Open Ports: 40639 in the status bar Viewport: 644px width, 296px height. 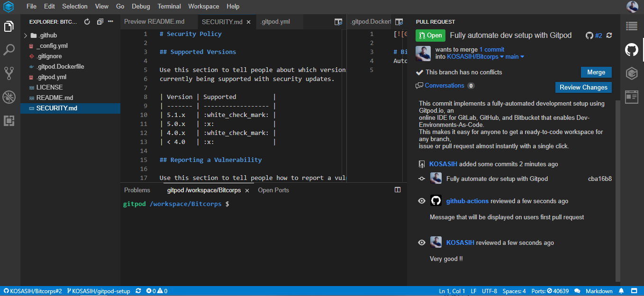click(550, 291)
